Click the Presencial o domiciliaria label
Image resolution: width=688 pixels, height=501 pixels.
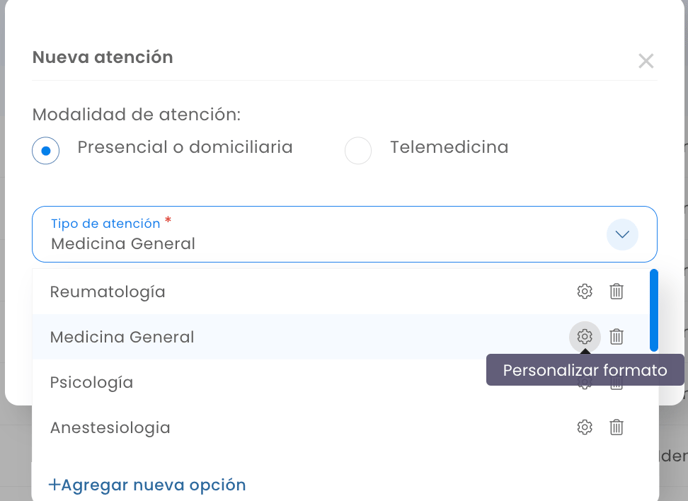(185, 147)
